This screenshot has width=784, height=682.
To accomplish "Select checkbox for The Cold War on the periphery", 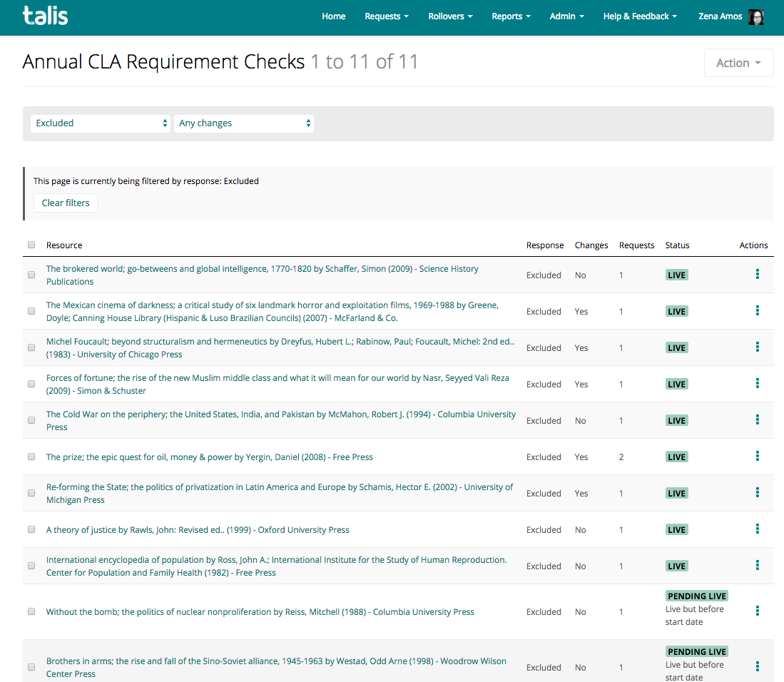I will (31, 420).
